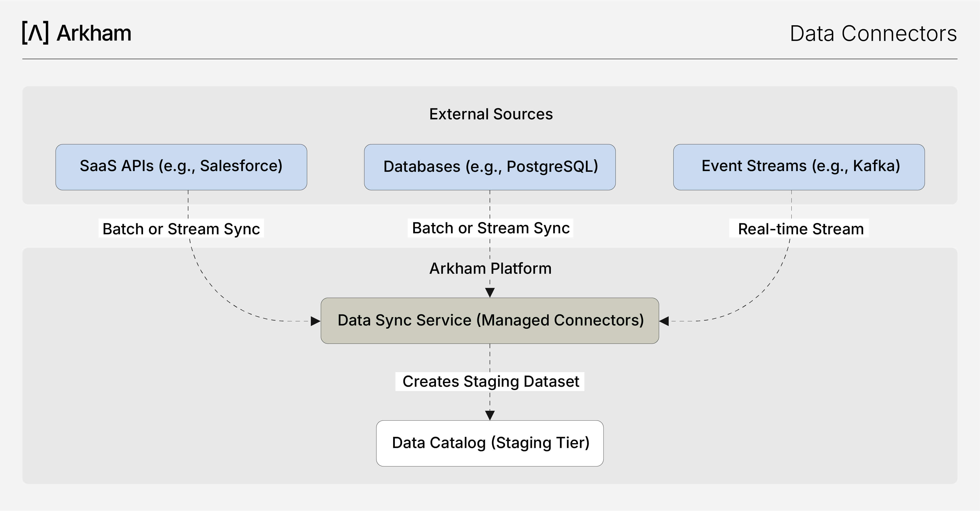This screenshot has width=980, height=511.
Task: Click the Arkham bracket logo icon
Action: (x=35, y=33)
